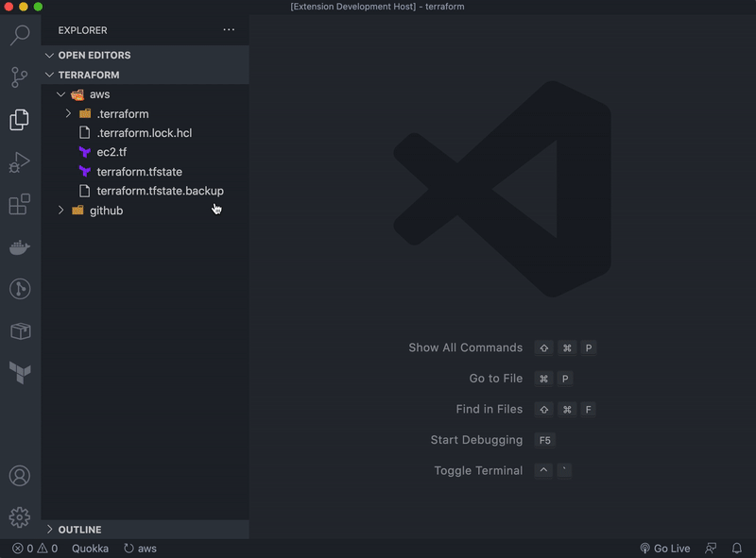Image resolution: width=756 pixels, height=558 pixels.
Task: Select the github folder name
Action: (106, 211)
